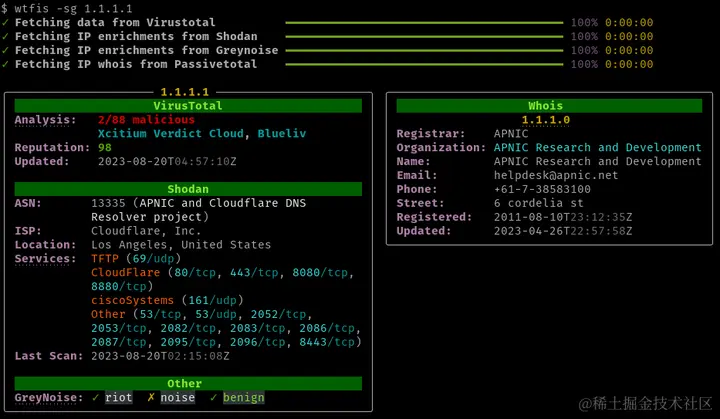720x419 pixels.
Task: Click the 1.1.1.0 Whois network heading
Action: pyautogui.click(x=546, y=119)
